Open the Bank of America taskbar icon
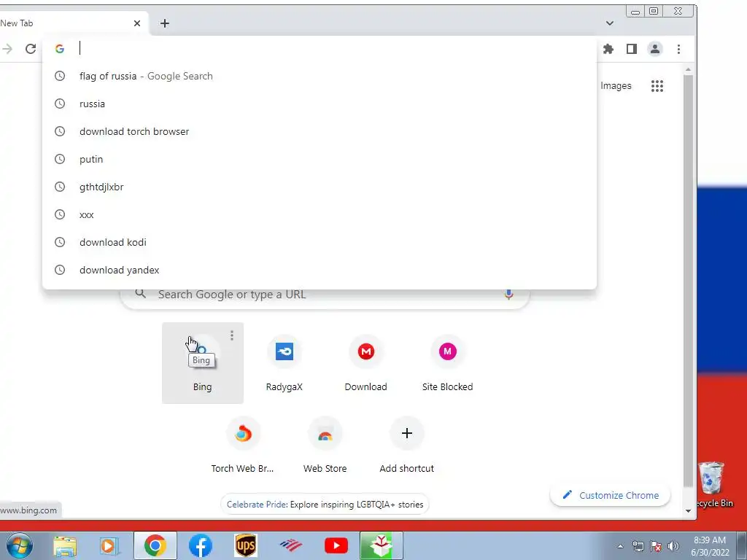Image resolution: width=747 pixels, height=560 pixels. (x=290, y=545)
